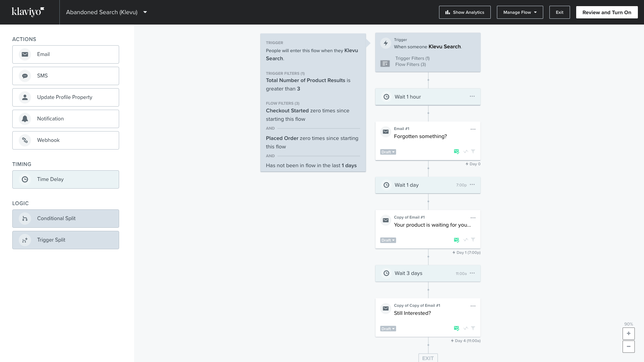This screenshot has width=644, height=362.
Task: Click Has not been in flow filter text
Action: tap(311, 166)
